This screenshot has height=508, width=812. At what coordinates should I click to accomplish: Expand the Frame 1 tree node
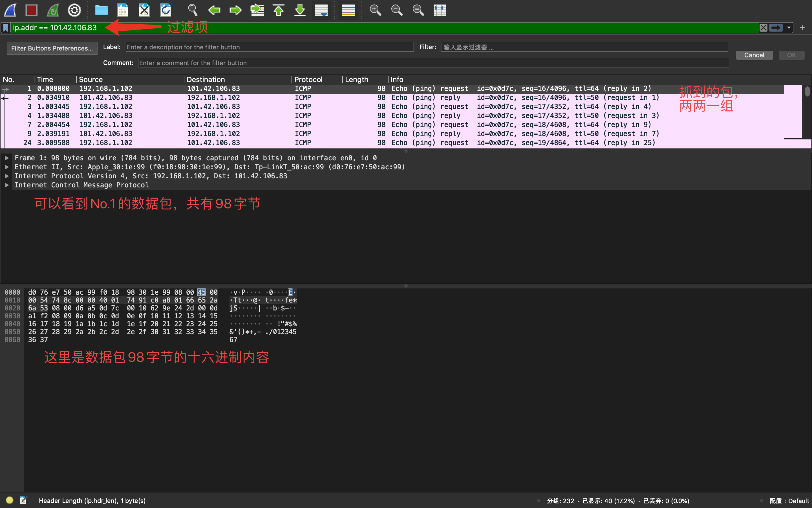coord(6,158)
